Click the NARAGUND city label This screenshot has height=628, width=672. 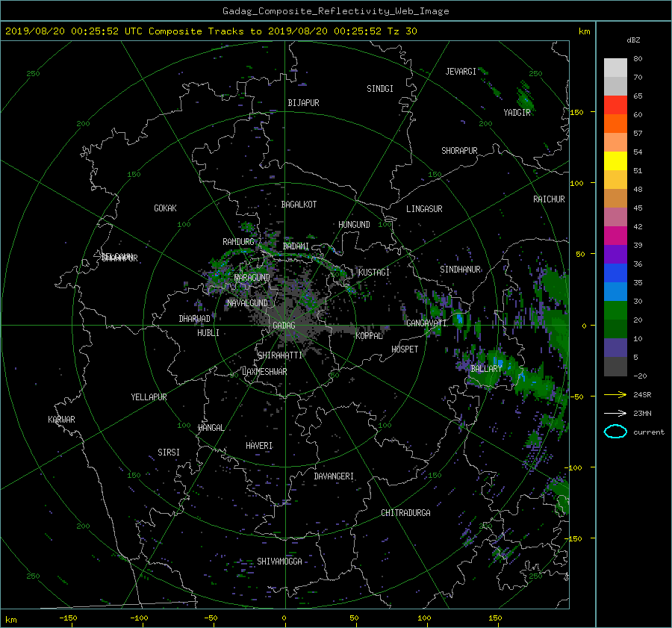click(252, 278)
